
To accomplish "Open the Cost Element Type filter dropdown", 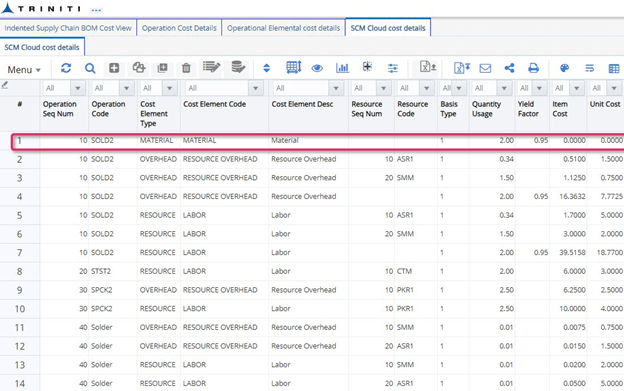I will coord(170,88).
